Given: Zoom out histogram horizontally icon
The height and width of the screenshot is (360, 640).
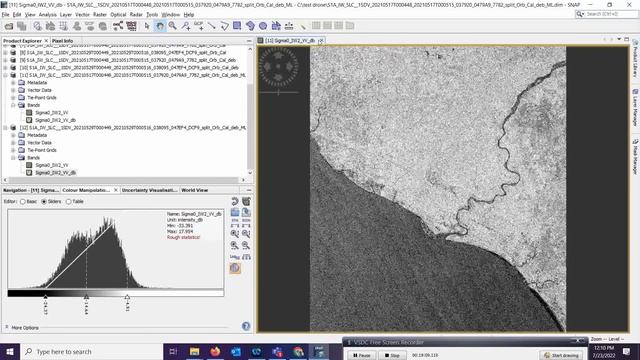Looking at the screenshot, I should pos(246,245).
